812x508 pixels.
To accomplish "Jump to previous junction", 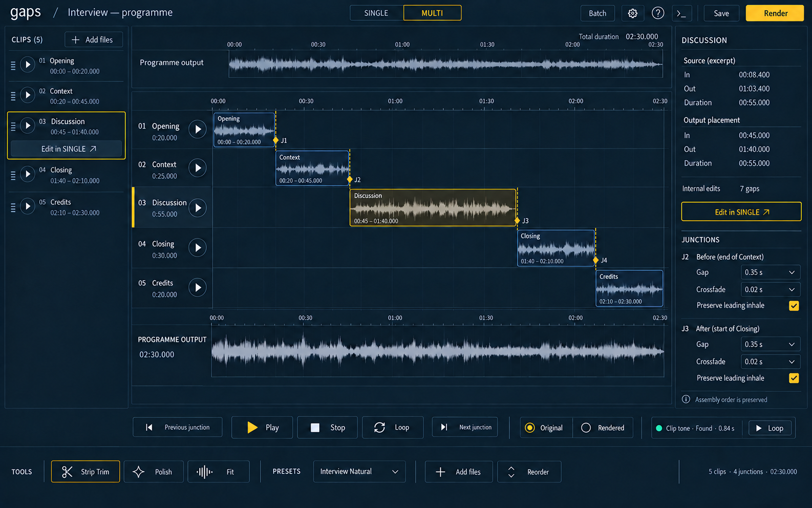I will [x=177, y=427].
